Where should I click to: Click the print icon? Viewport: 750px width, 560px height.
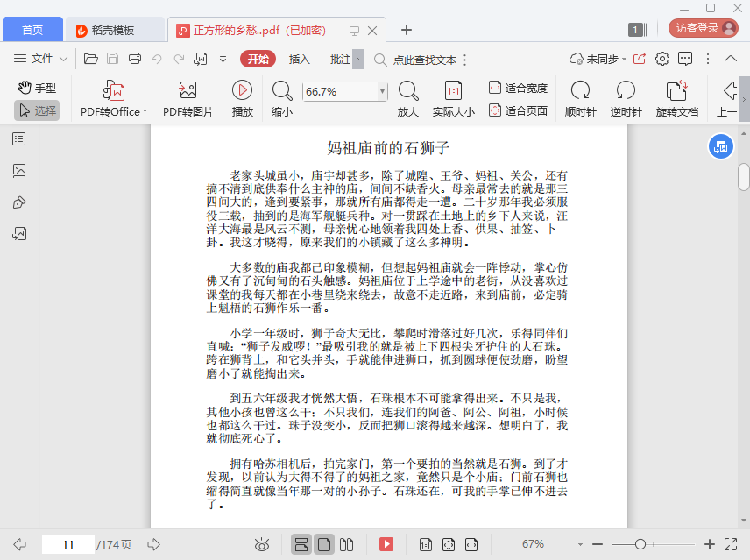pyautogui.click(x=135, y=59)
